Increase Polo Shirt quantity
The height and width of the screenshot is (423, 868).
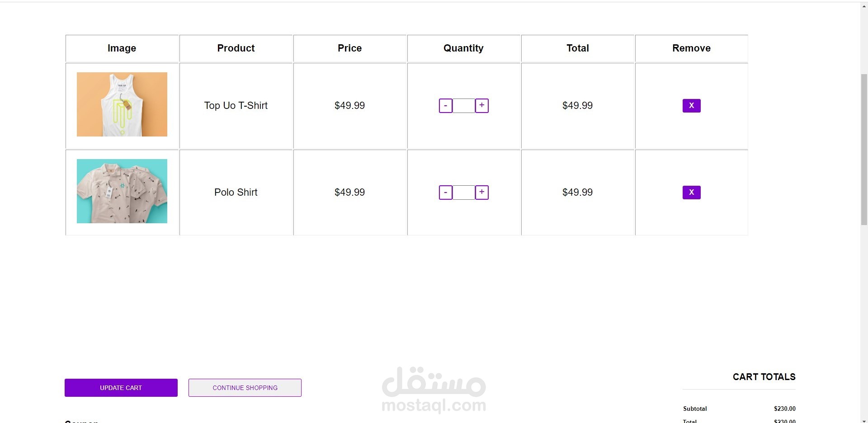pyautogui.click(x=482, y=193)
